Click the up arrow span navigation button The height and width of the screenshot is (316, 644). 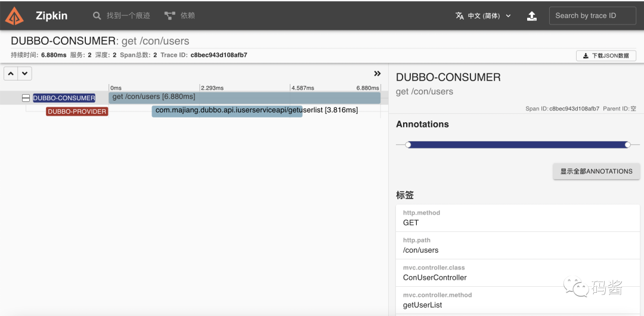(x=11, y=73)
